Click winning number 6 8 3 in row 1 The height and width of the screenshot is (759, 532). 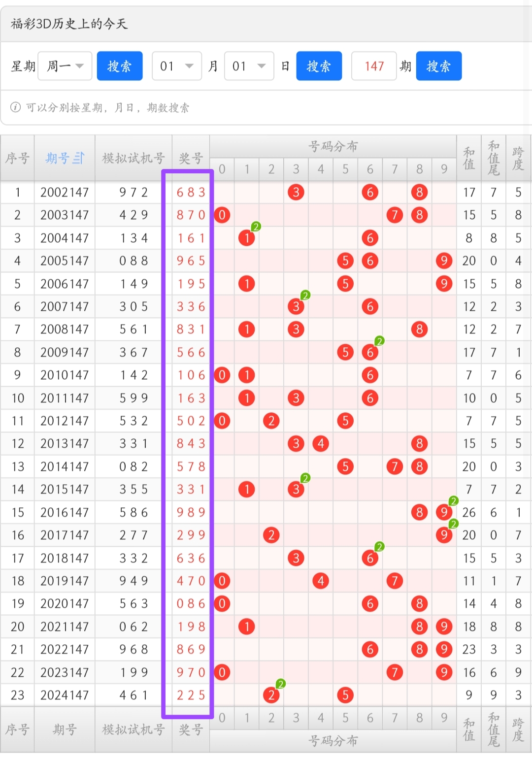pos(191,192)
